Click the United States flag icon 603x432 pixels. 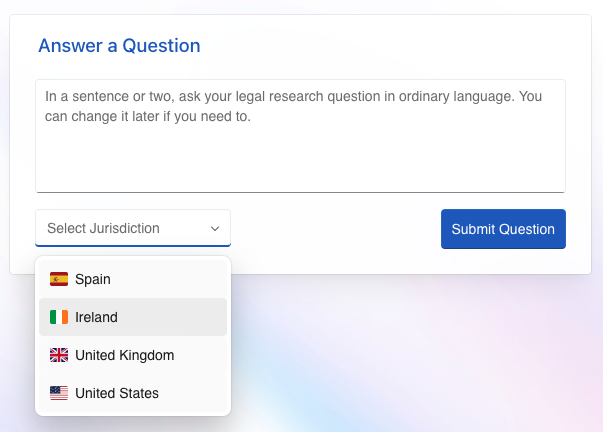[x=59, y=393]
